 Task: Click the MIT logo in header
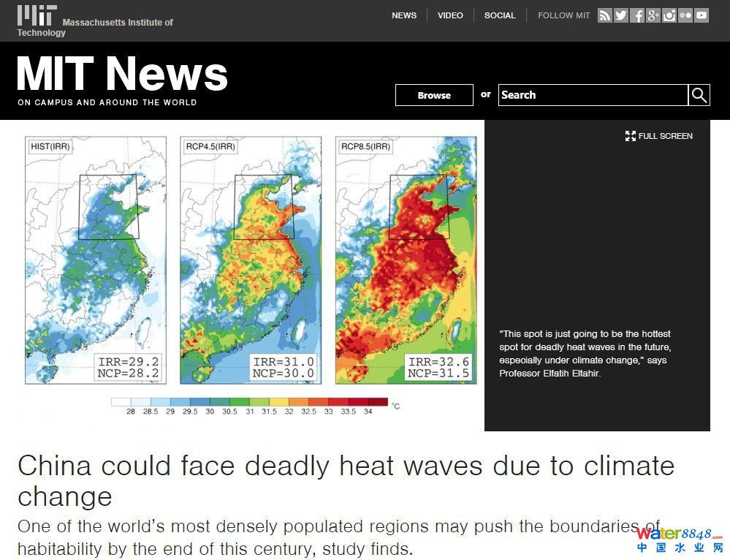pos(37,15)
